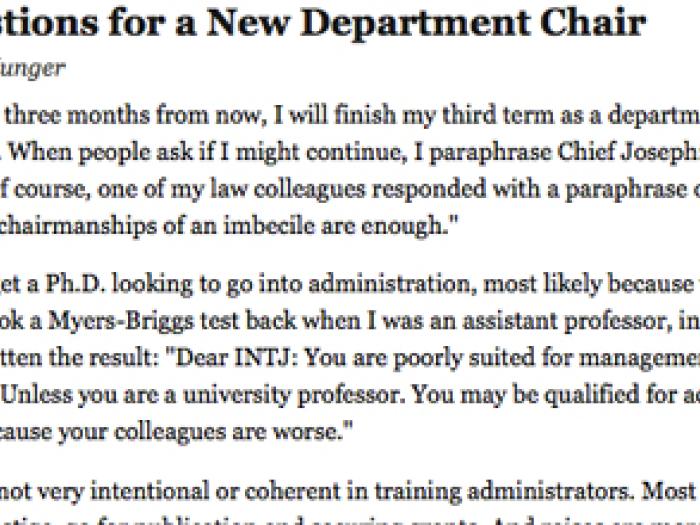The width and height of the screenshot is (700, 525).
Task: Click the phrase "colleagues are worse"
Action: [x=228, y=432]
